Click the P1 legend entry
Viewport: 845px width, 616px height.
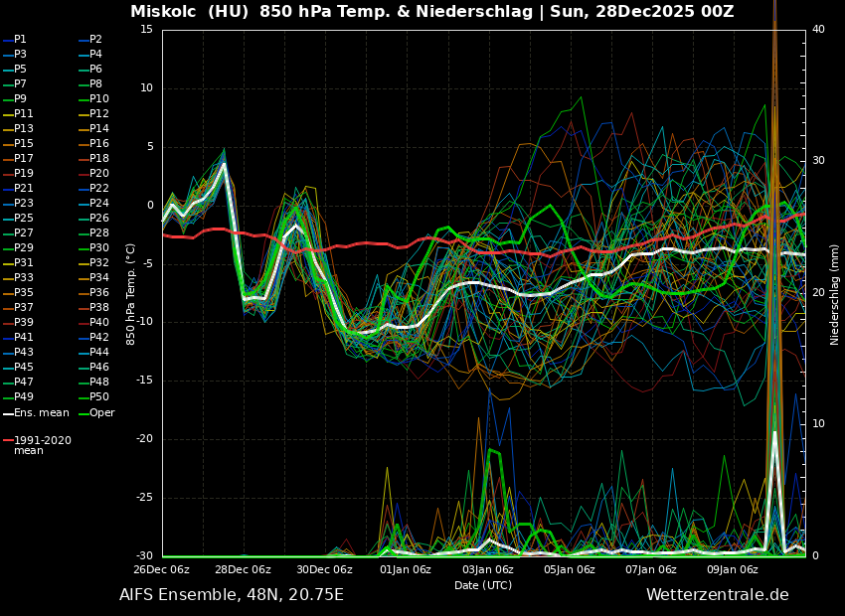point(20,40)
